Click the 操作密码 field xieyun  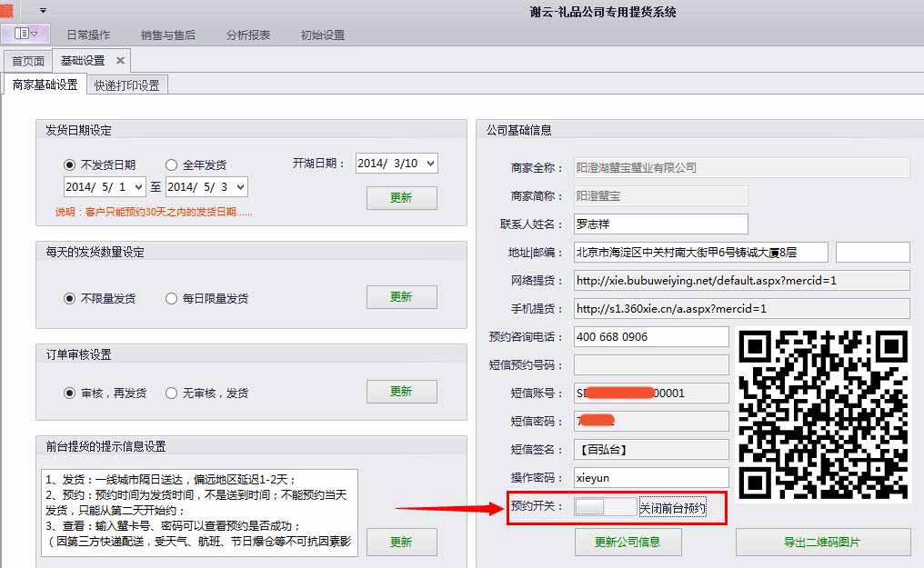[x=651, y=477]
